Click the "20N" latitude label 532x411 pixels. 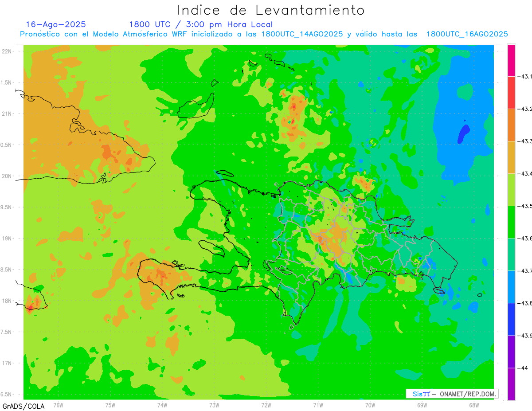pyautogui.click(x=8, y=176)
